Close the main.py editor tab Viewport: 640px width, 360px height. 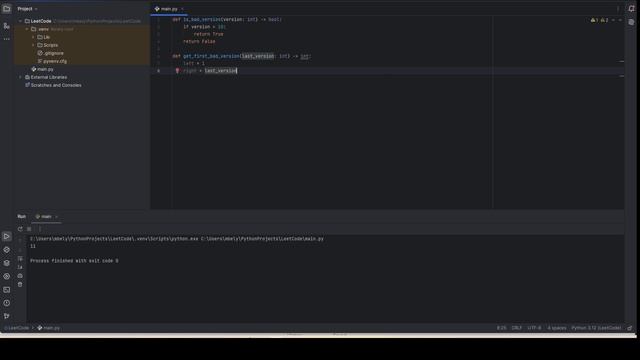(182, 9)
